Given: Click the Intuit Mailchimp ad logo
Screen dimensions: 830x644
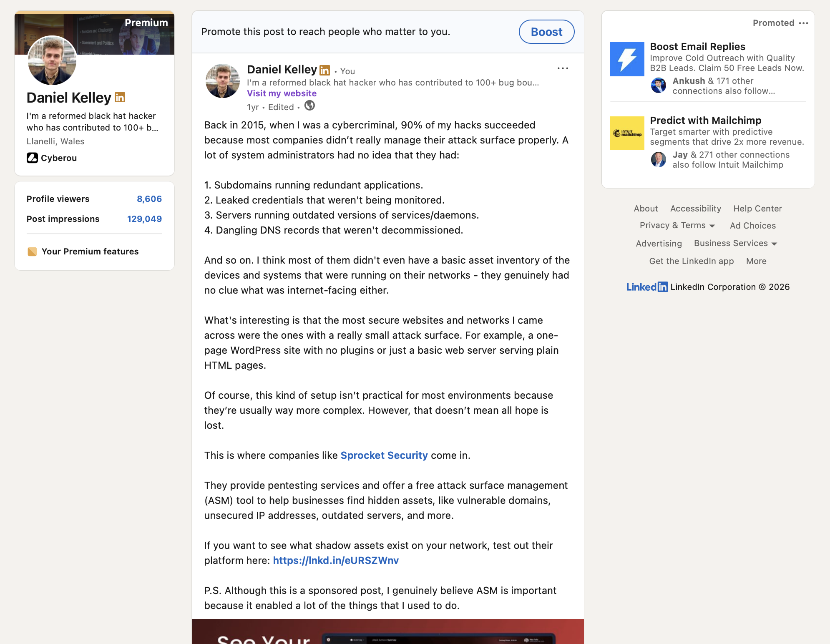Looking at the screenshot, I should tap(627, 133).
